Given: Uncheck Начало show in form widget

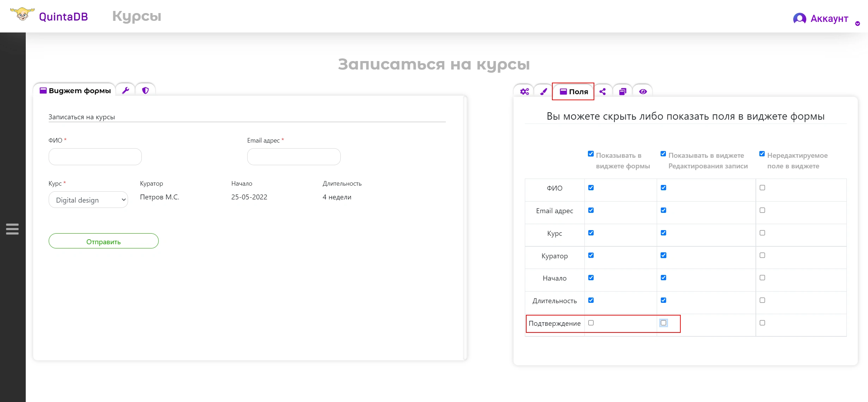Looking at the screenshot, I should tap(591, 278).
